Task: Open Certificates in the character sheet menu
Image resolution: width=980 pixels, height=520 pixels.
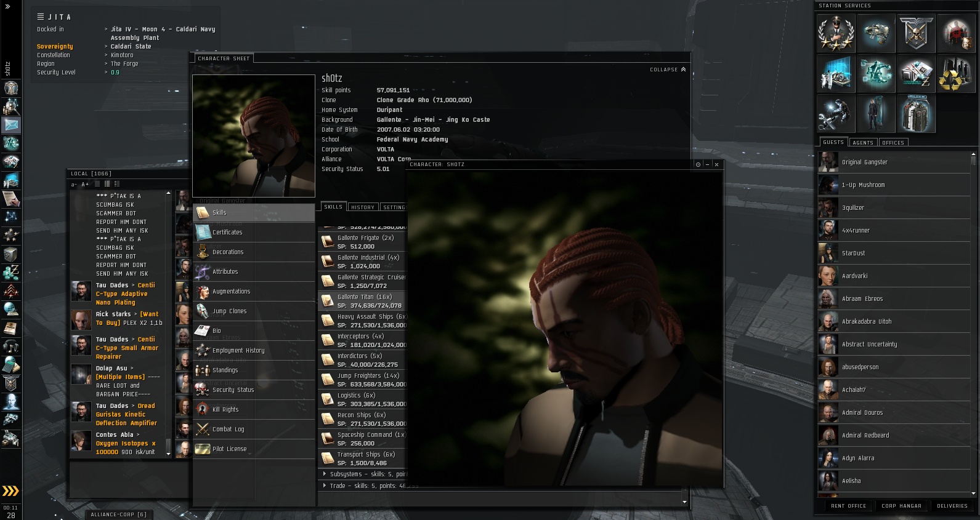Action: [254, 232]
